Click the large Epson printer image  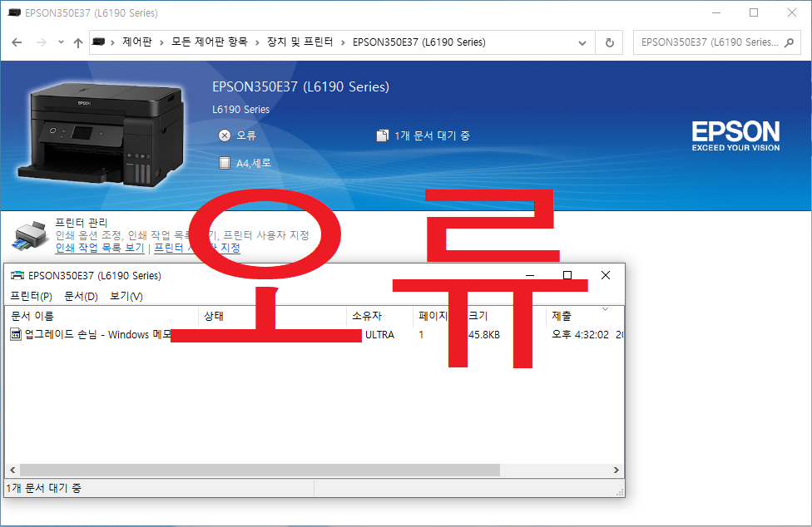pos(101,134)
